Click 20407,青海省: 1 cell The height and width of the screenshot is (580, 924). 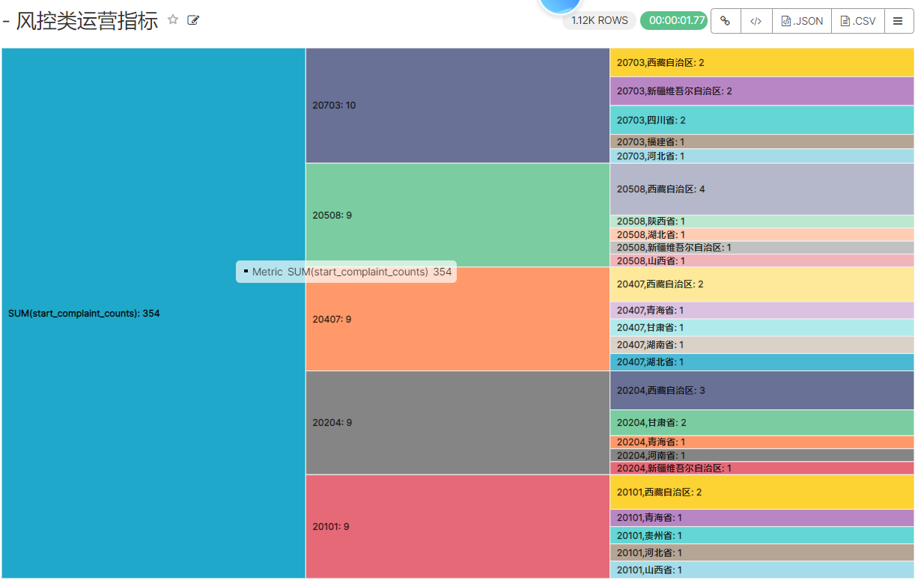coord(762,311)
